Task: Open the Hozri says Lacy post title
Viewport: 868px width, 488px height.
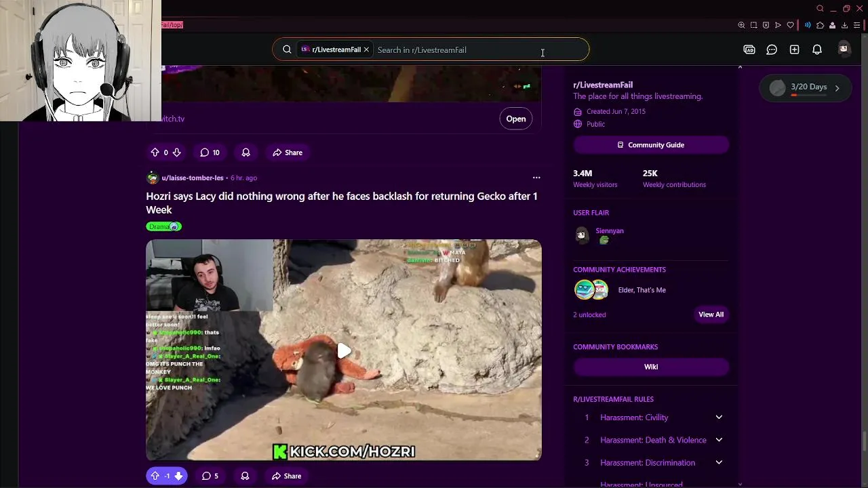Action: pos(342,203)
